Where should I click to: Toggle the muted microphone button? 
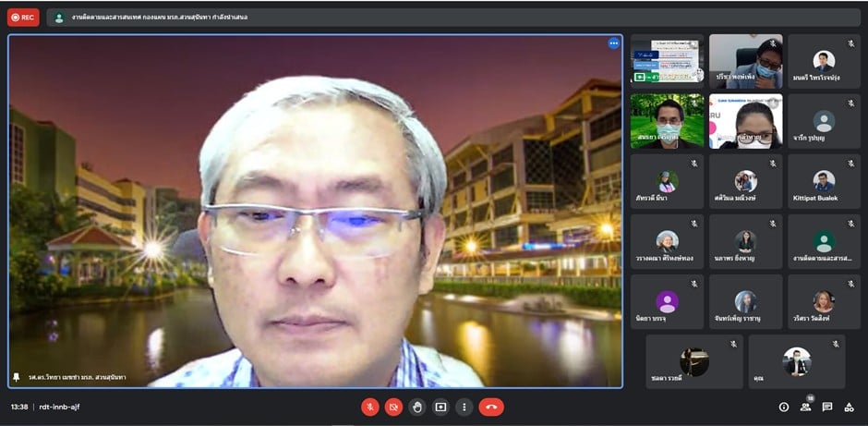click(x=369, y=407)
